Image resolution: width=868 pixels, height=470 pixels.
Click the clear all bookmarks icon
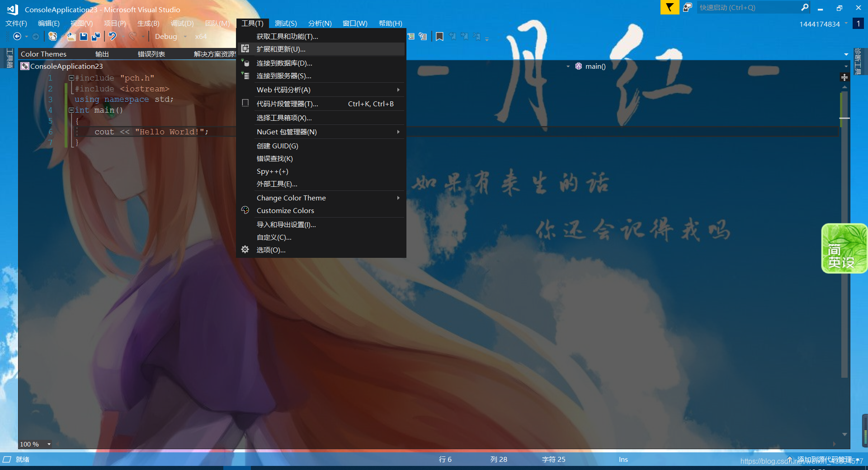(476, 36)
